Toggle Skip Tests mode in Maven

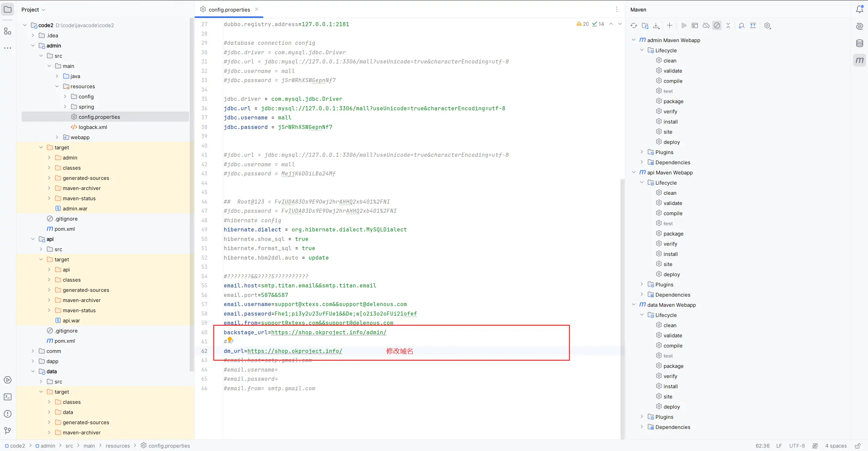click(717, 25)
